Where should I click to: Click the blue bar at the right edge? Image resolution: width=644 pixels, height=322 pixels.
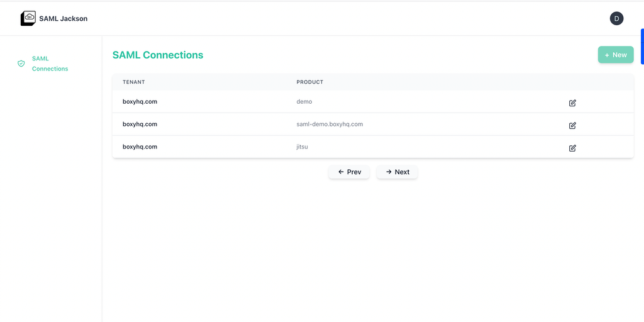click(641, 47)
